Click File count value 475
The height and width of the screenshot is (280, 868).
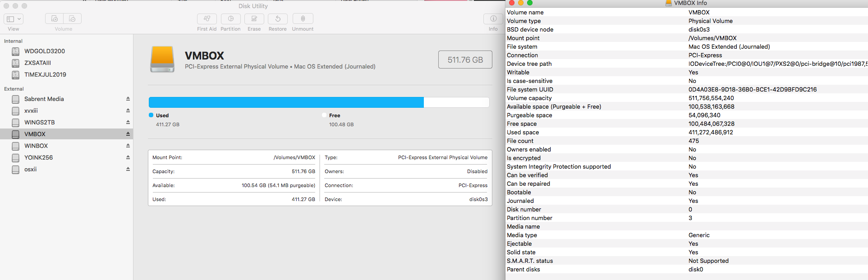693,141
